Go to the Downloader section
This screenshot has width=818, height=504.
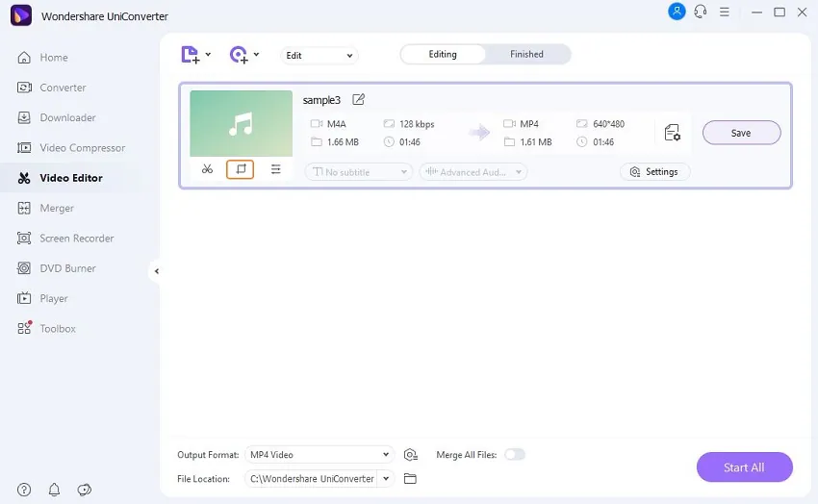(x=57, y=117)
